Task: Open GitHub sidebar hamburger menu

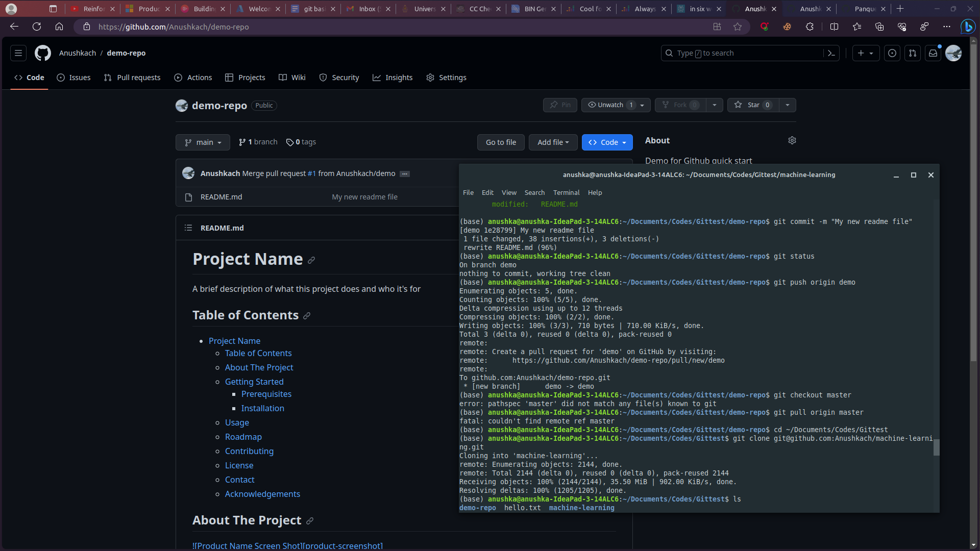Action: (18, 53)
